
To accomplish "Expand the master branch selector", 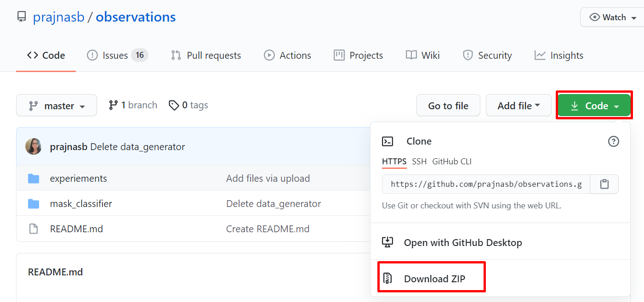I will click(57, 106).
